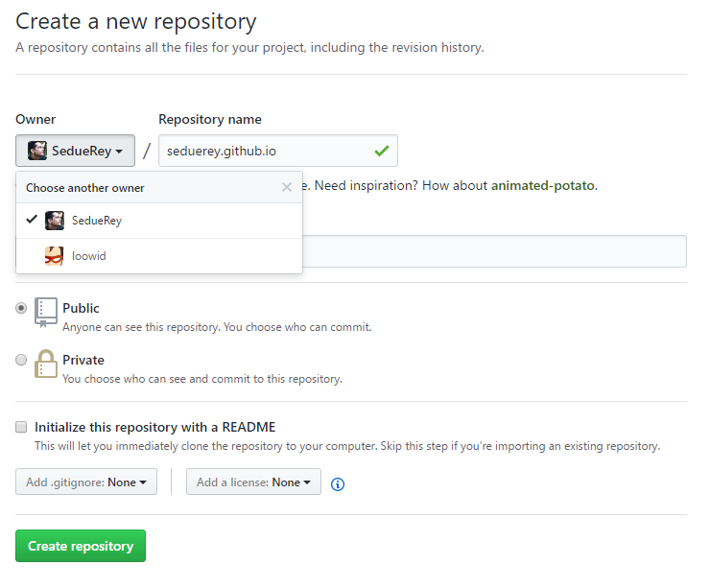Click the loowid avatar icon
Viewport: 710px width, 588px height.
click(55, 256)
